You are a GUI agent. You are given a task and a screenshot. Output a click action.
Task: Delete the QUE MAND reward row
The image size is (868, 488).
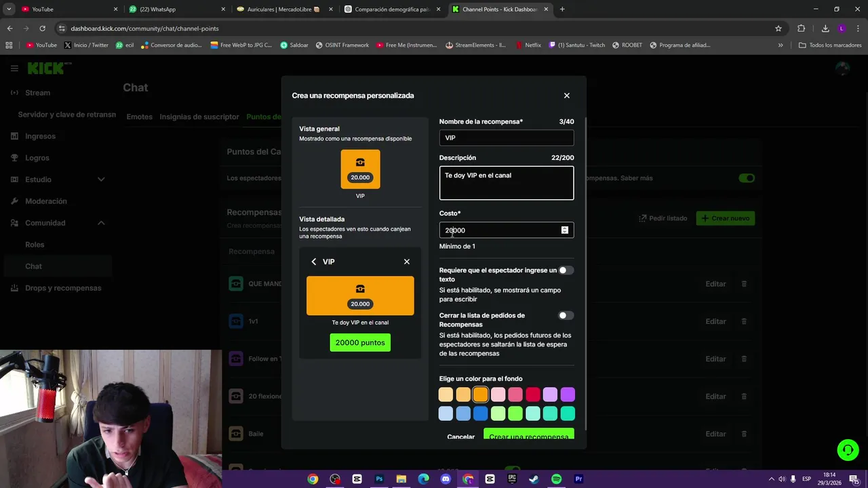click(744, 284)
